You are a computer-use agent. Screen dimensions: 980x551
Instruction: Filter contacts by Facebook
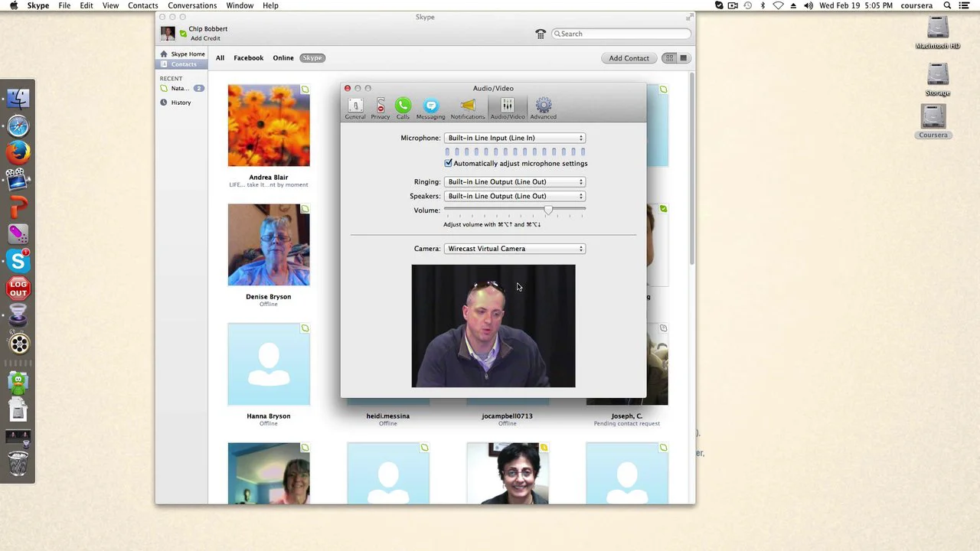(248, 58)
